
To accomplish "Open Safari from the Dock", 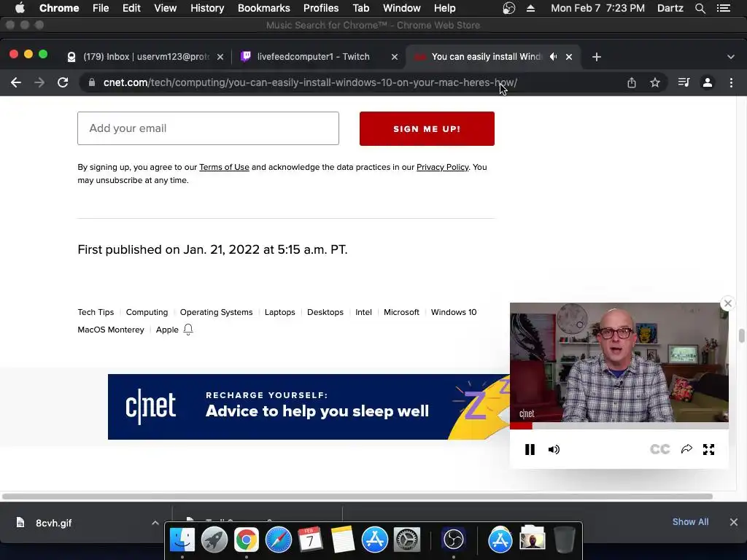I will point(278,540).
